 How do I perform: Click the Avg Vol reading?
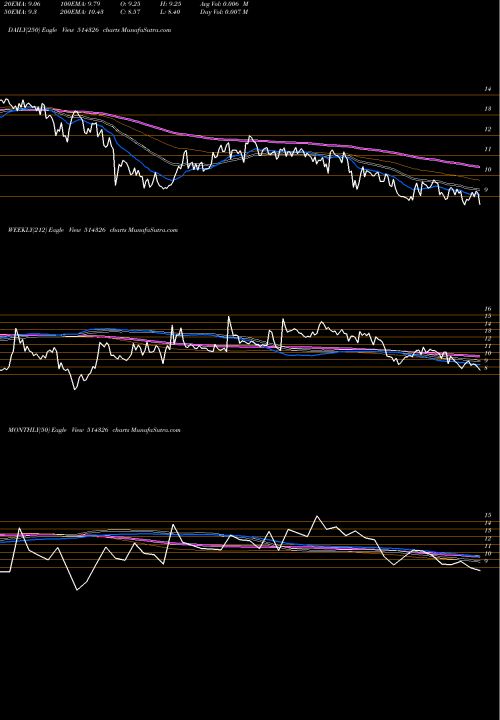click(x=224, y=4)
